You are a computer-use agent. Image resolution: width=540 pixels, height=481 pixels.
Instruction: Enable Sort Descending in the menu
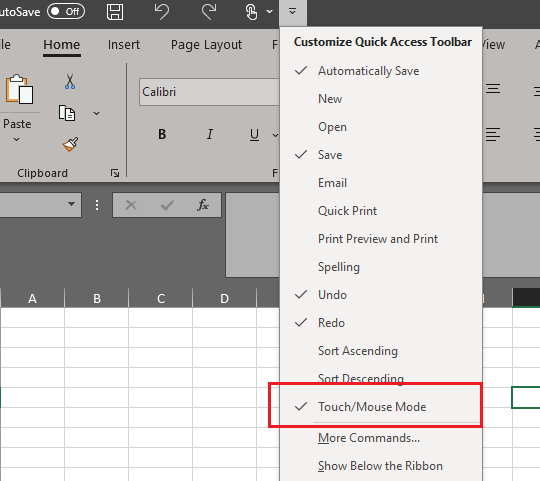(381, 379)
